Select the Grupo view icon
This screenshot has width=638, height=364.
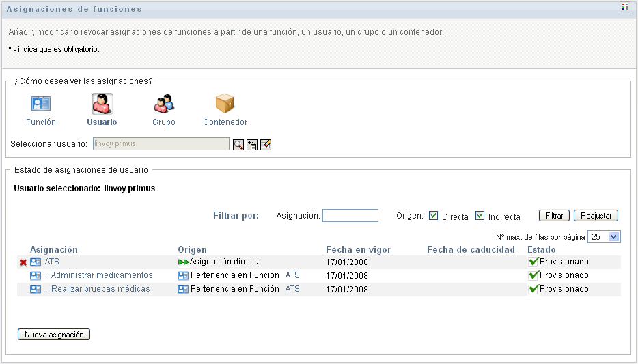coord(164,104)
